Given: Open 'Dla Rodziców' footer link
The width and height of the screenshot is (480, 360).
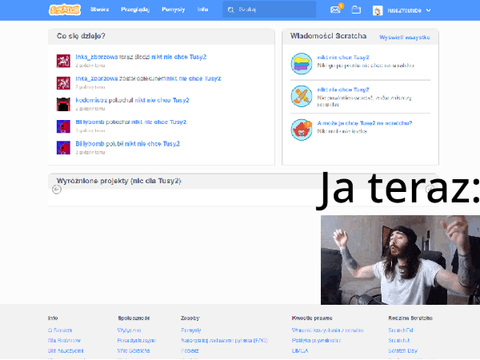Looking at the screenshot, I should click(x=64, y=341).
